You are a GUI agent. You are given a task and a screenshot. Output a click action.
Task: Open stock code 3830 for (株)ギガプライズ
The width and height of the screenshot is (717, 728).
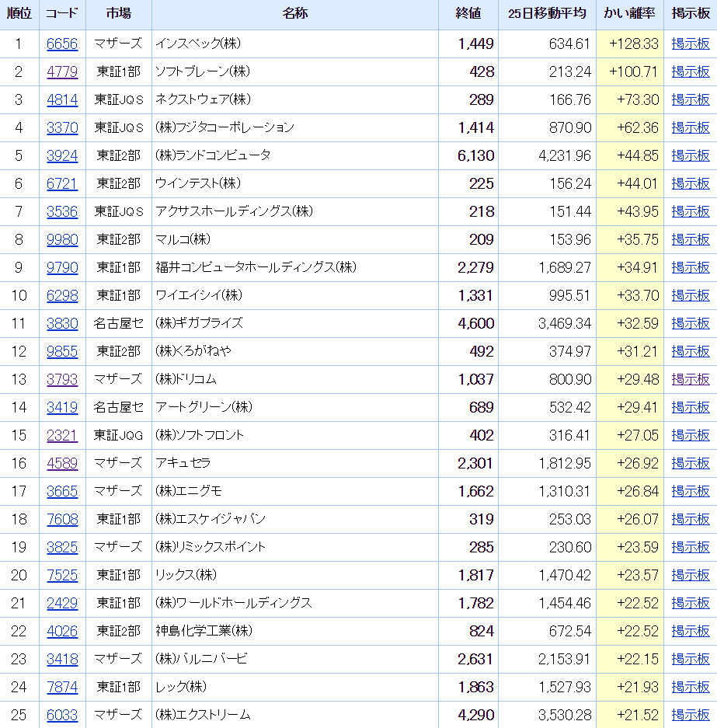tap(62, 323)
